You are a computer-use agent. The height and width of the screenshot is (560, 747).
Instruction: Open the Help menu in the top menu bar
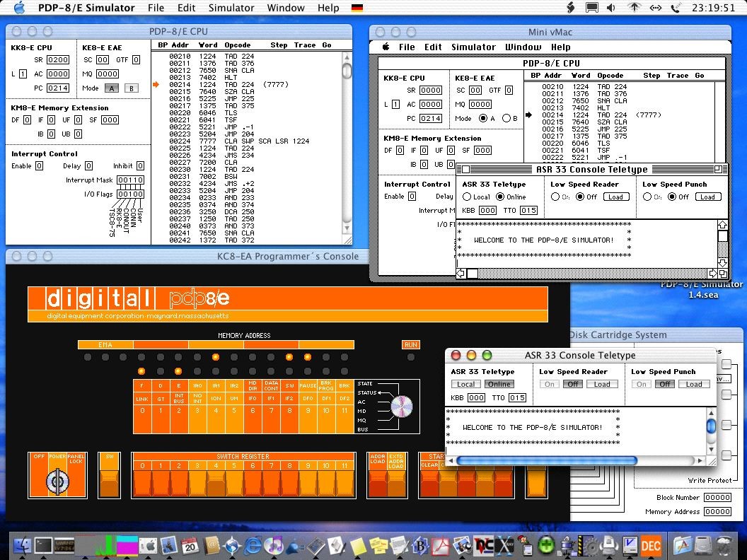[x=328, y=8]
